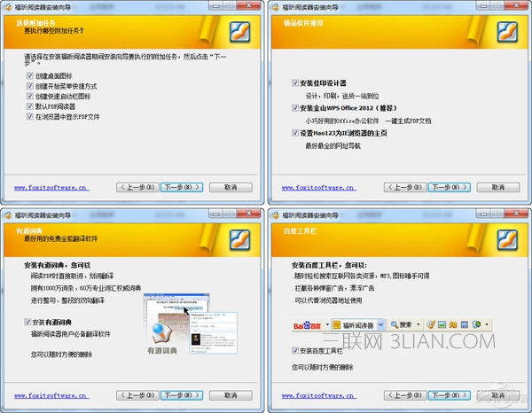This screenshot has width=532, height=413.
Task: Toggle the 创建桌面图标 checkbox
Action: coord(30,75)
